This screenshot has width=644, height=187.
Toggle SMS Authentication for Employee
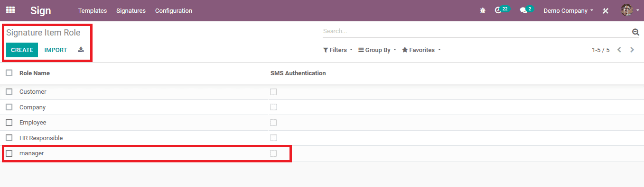[273, 122]
